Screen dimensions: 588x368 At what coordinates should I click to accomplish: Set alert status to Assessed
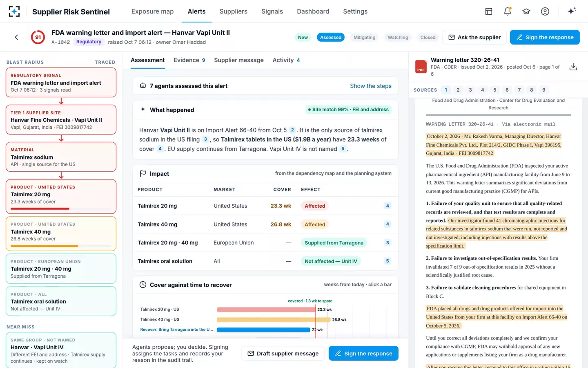click(x=331, y=37)
